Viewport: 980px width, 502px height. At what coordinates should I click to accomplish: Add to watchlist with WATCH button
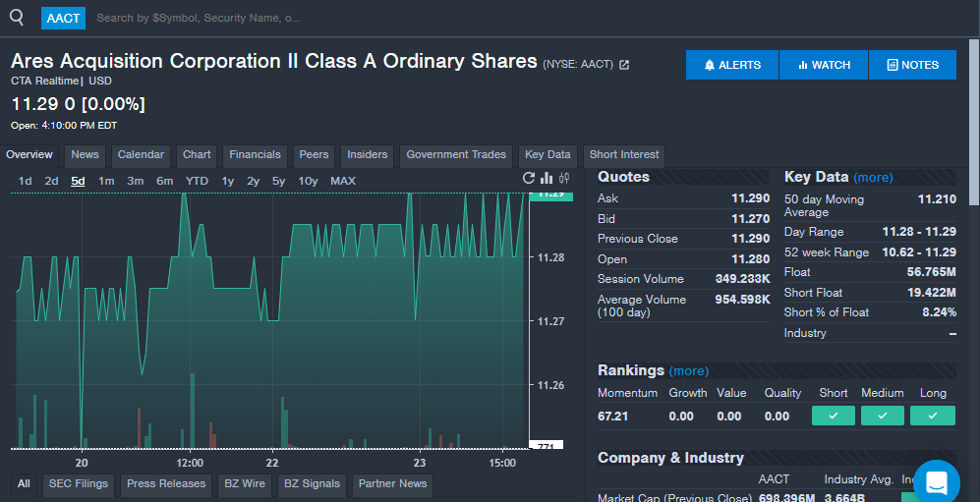(x=824, y=65)
